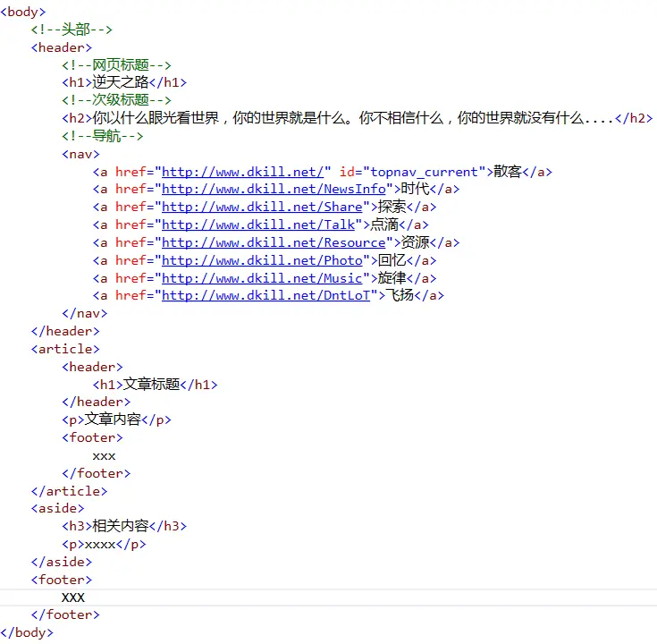Click the closing </aside> tag

point(62,562)
